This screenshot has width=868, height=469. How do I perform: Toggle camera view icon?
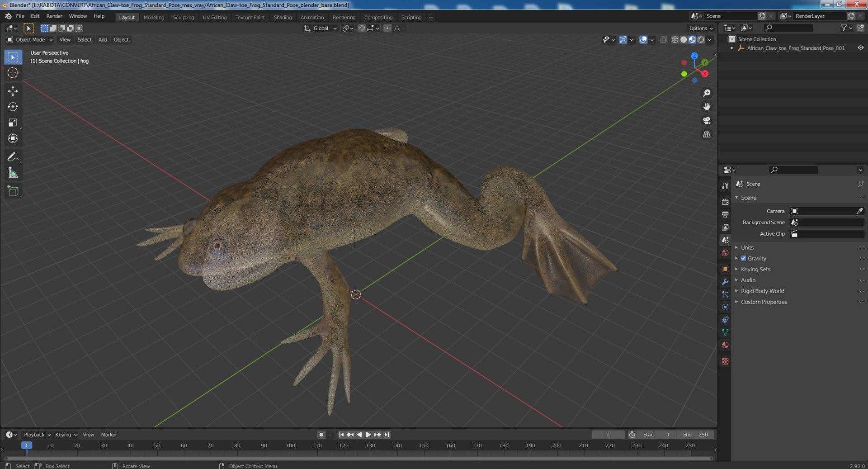point(707,121)
